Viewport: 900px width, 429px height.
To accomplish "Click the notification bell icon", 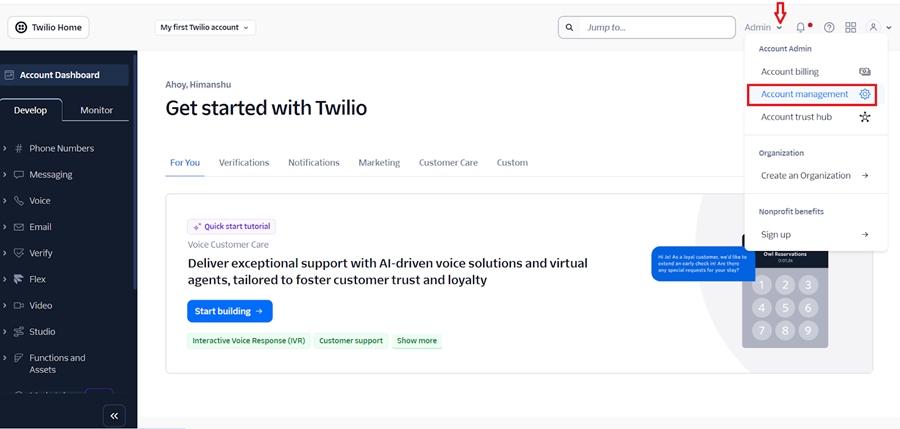I will 800,28.
